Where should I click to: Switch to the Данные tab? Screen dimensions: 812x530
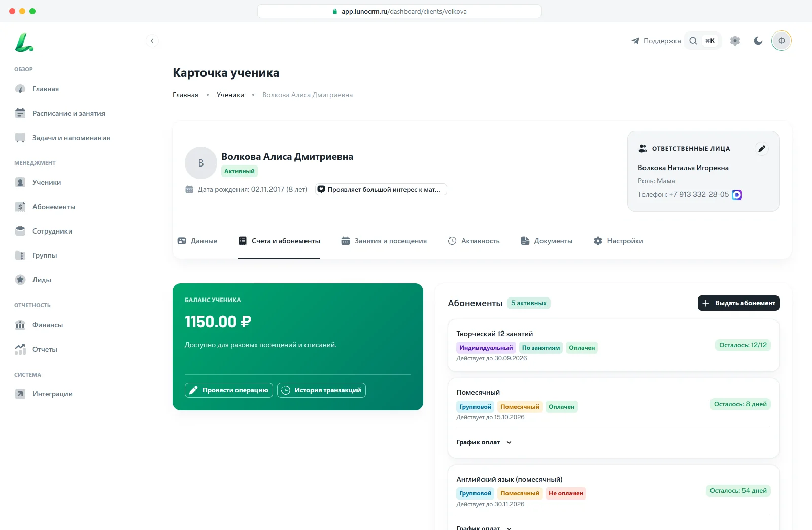197,241
